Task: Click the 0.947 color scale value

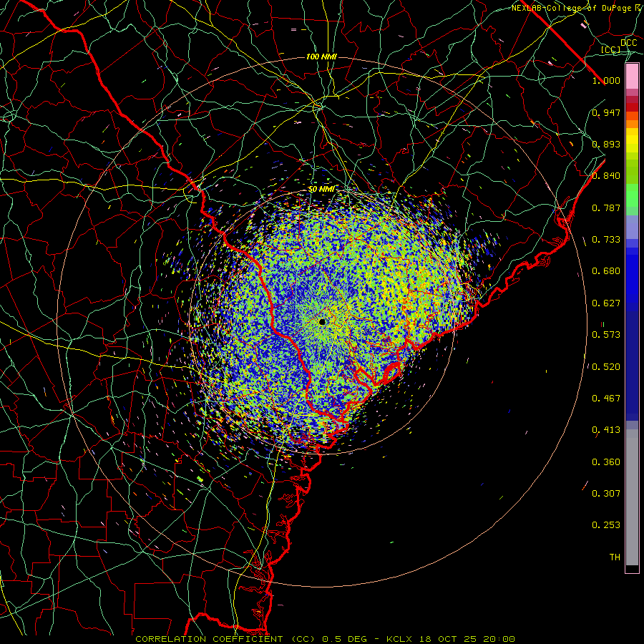Action: 606,112
